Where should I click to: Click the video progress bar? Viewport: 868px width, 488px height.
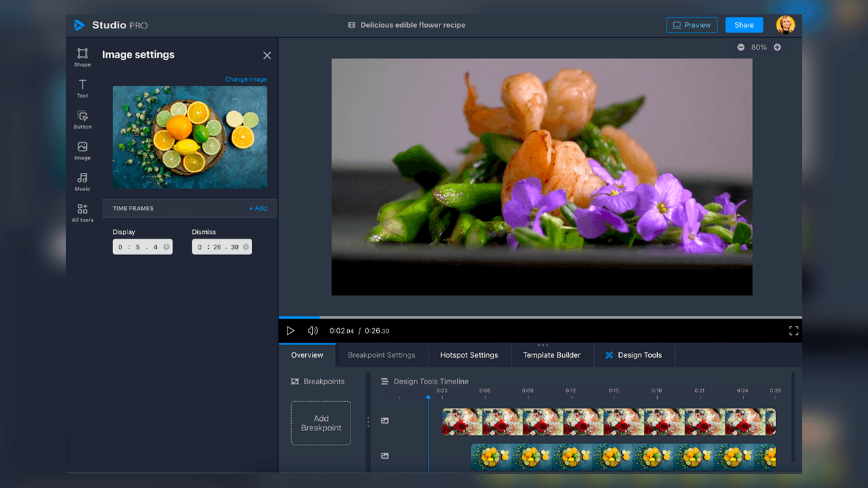tap(540, 317)
